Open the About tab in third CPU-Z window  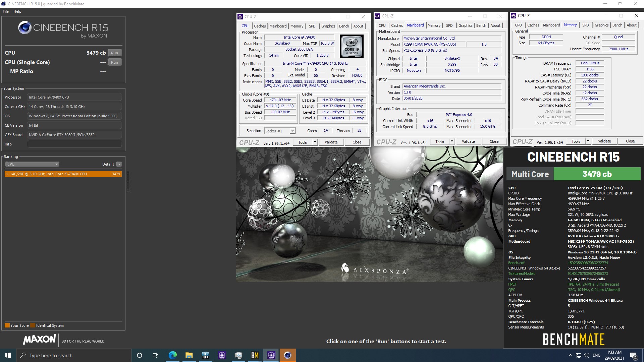[631, 25]
